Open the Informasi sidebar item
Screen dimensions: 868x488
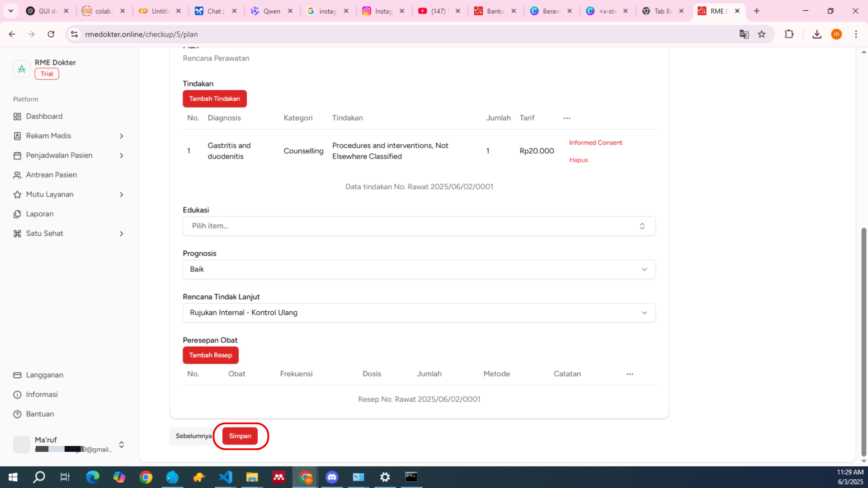click(x=42, y=394)
